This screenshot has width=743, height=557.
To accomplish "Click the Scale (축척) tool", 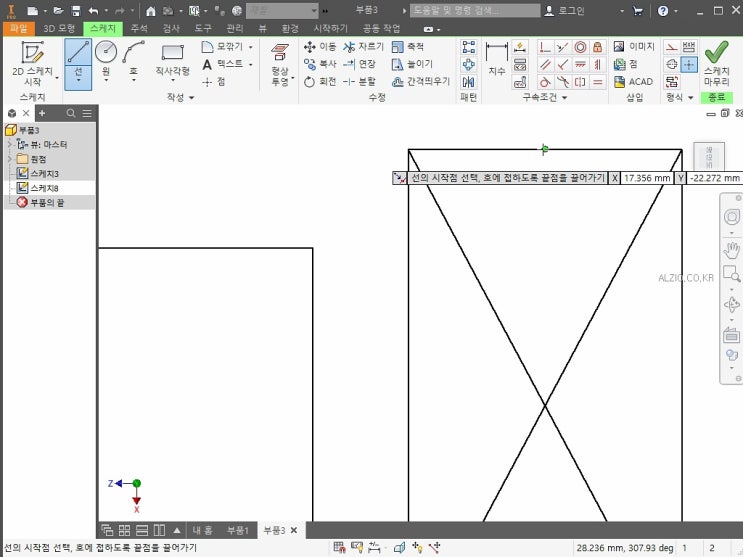I will coord(408,46).
